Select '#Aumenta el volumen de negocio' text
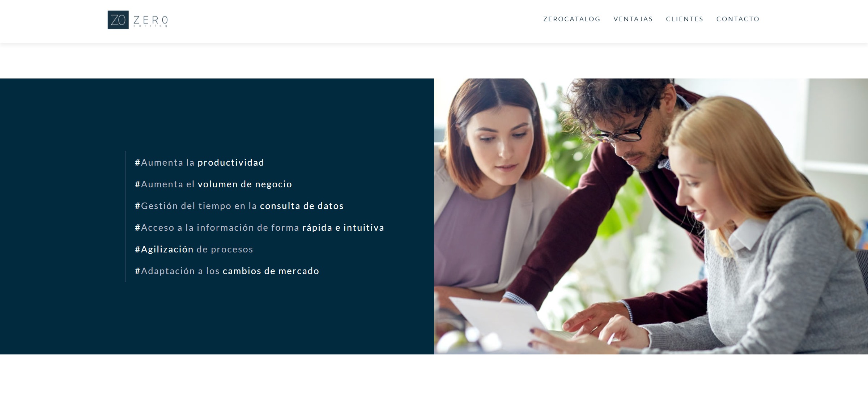This screenshot has height=417, width=868. pyautogui.click(x=213, y=184)
